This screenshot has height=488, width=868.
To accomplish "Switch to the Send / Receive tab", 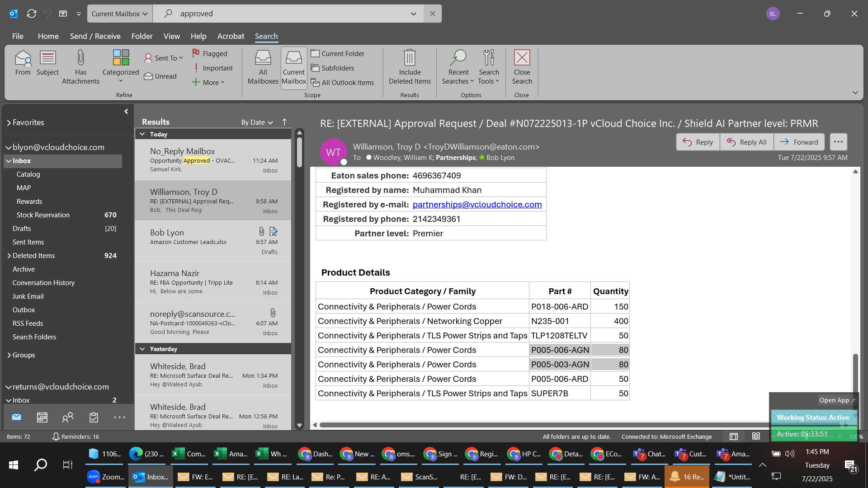I will click(95, 36).
